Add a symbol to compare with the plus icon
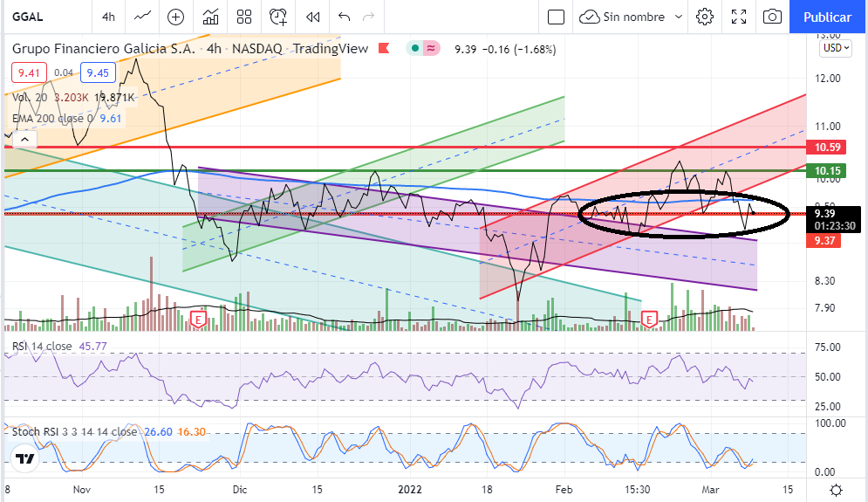Screen dimensions: 868x502 [175, 17]
